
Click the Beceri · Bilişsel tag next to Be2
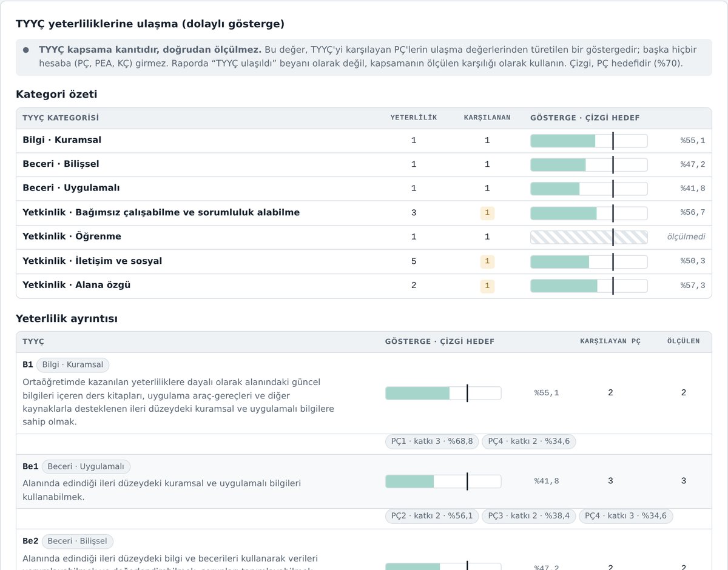(77, 541)
